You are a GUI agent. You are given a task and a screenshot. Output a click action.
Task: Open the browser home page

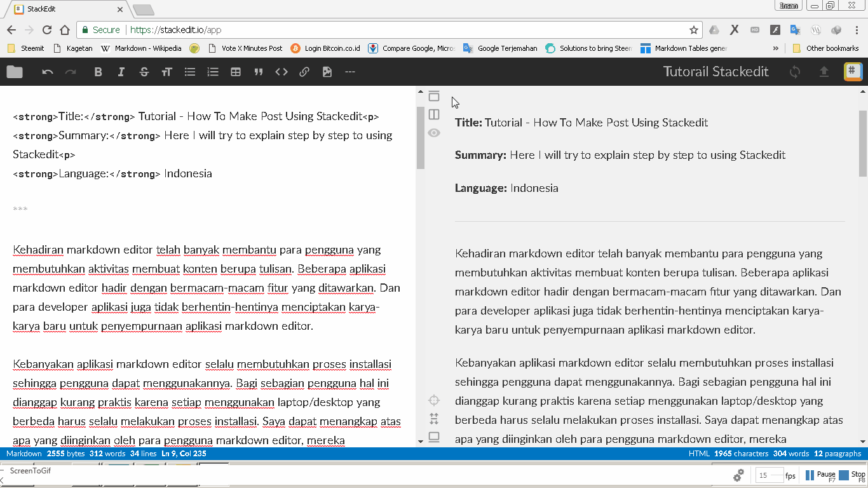[x=65, y=30]
